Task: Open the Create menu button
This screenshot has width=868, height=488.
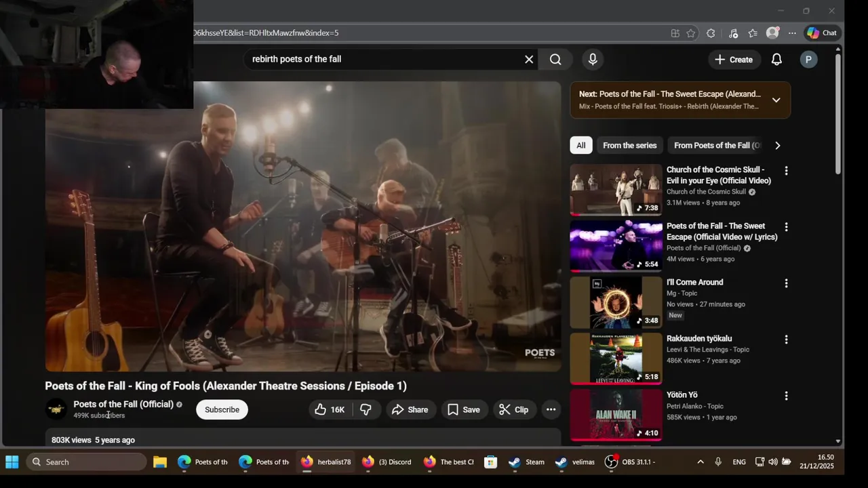Action: point(734,60)
